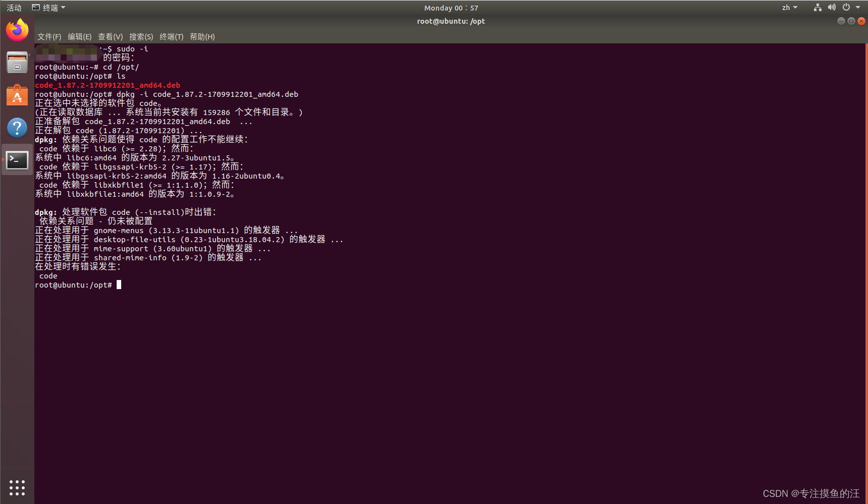Select the Terminal icon in dock
Image resolution: width=868 pixels, height=504 pixels.
[17, 160]
